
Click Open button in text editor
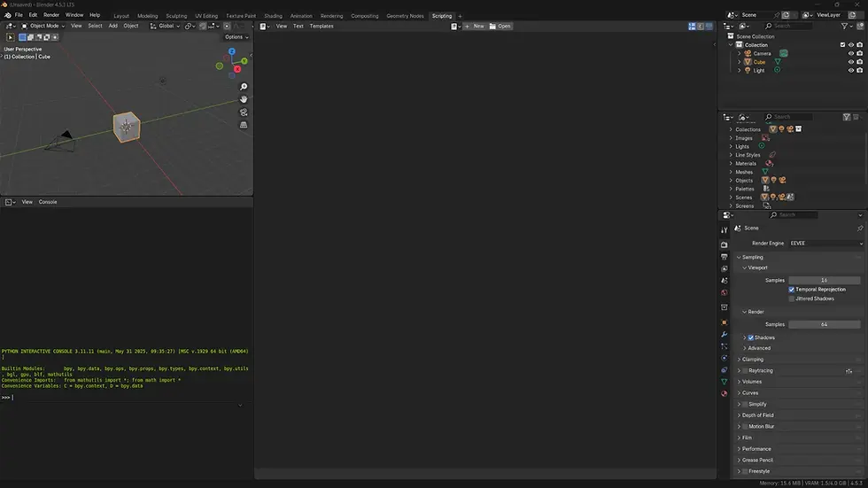tap(500, 26)
